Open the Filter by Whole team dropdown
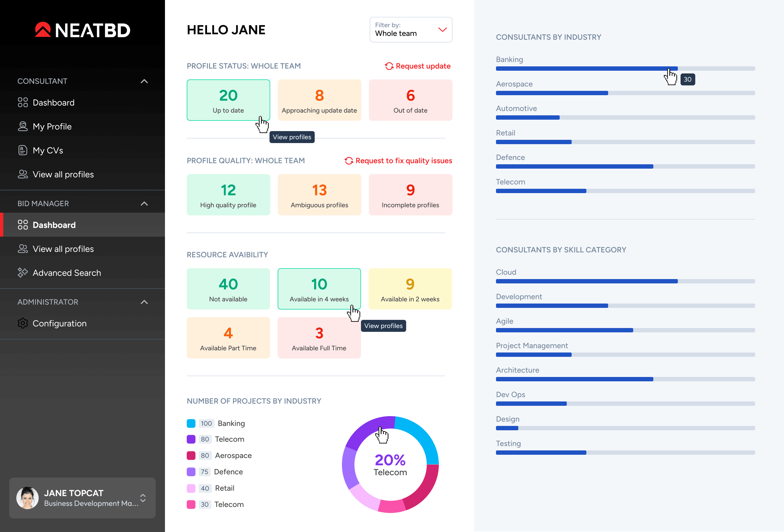The image size is (784, 532). (x=411, y=30)
